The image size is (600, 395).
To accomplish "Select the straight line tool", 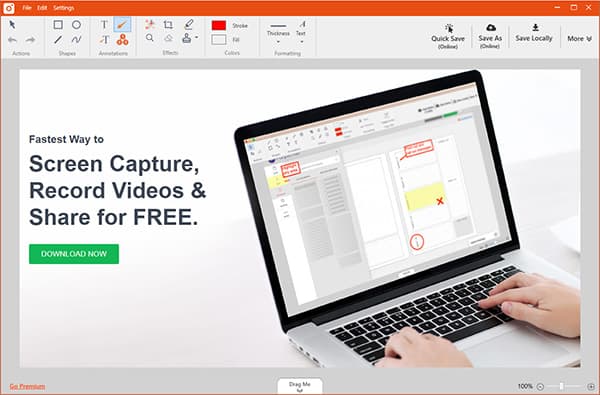I will (58, 39).
